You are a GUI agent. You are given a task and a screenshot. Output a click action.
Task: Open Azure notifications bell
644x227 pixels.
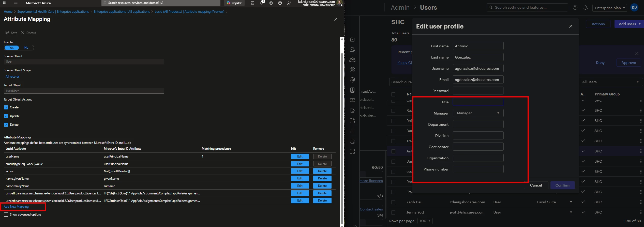[262, 3]
